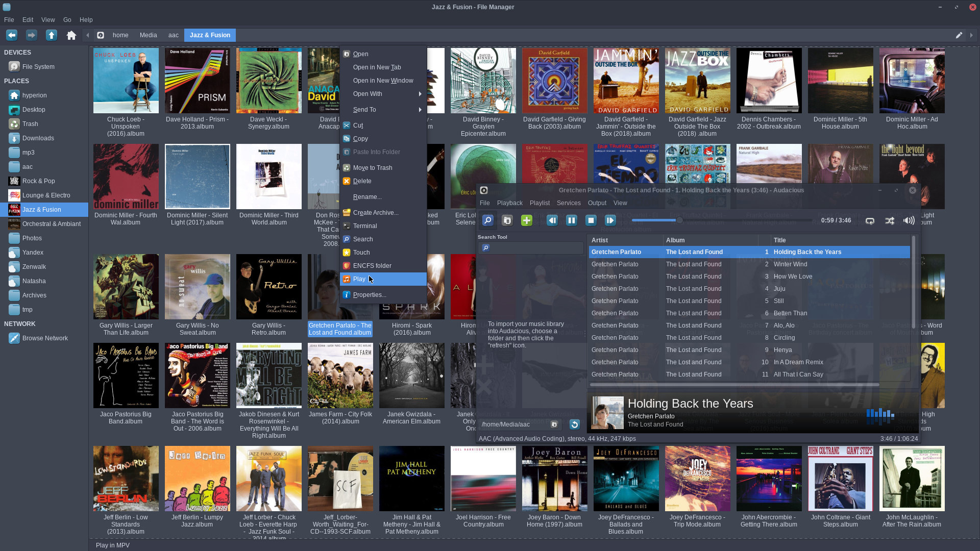The width and height of the screenshot is (980, 551).
Task: Select the 'In A Dream Remix' playlist track
Action: [749, 362]
